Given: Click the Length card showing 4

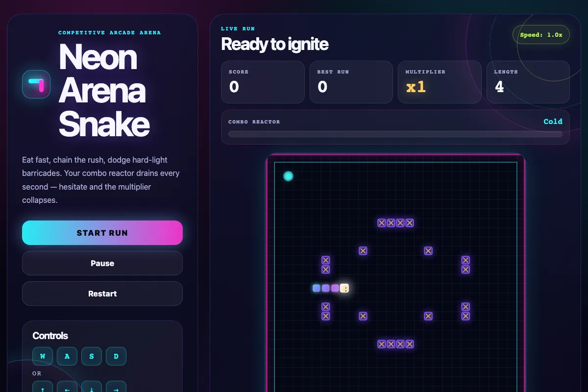Looking at the screenshot, I should (x=528, y=82).
